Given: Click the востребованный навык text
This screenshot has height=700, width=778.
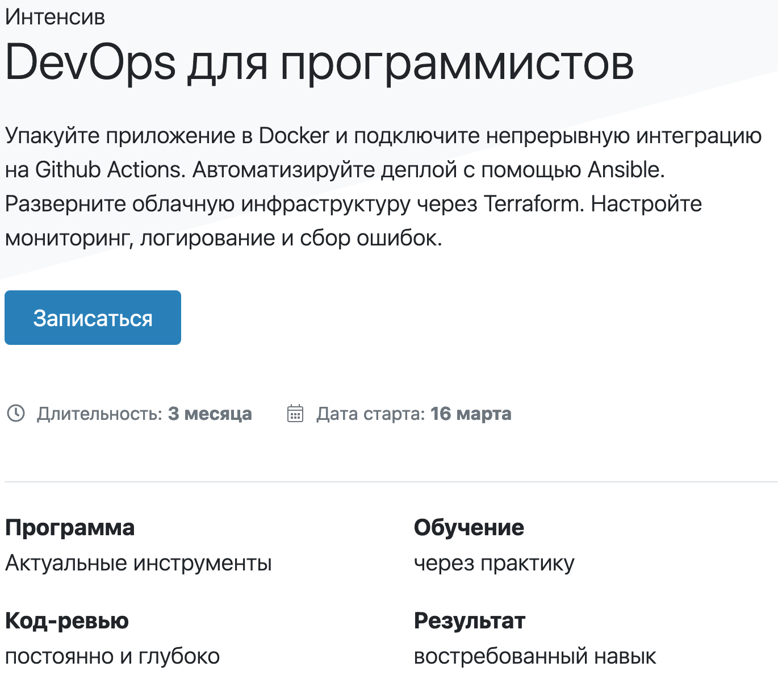Looking at the screenshot, I should click(x=535, y=656).
